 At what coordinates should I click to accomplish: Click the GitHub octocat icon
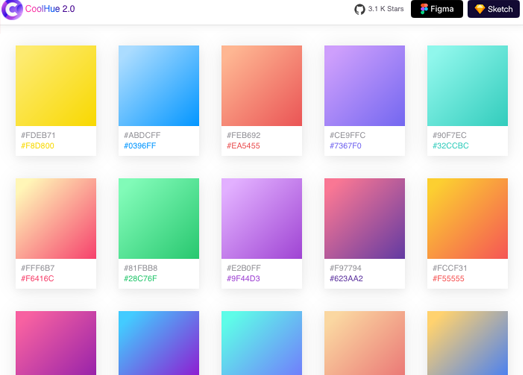(360, 9)
